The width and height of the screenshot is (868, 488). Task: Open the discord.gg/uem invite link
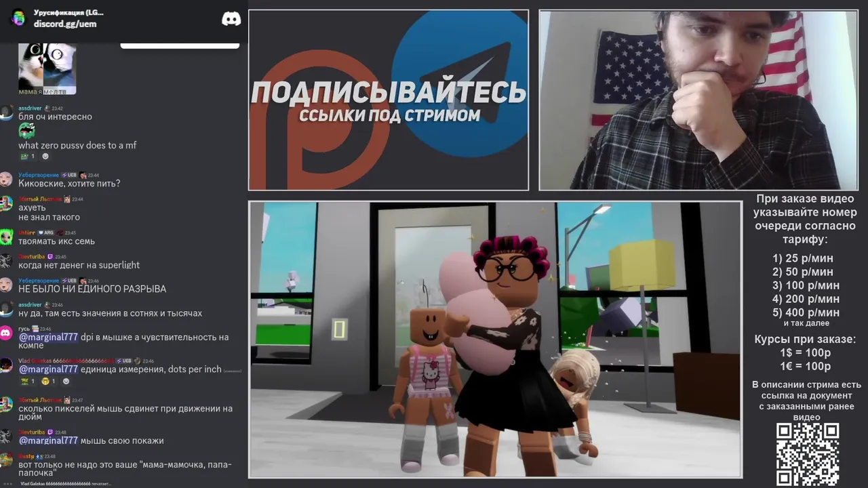click(x=65, y=24)
